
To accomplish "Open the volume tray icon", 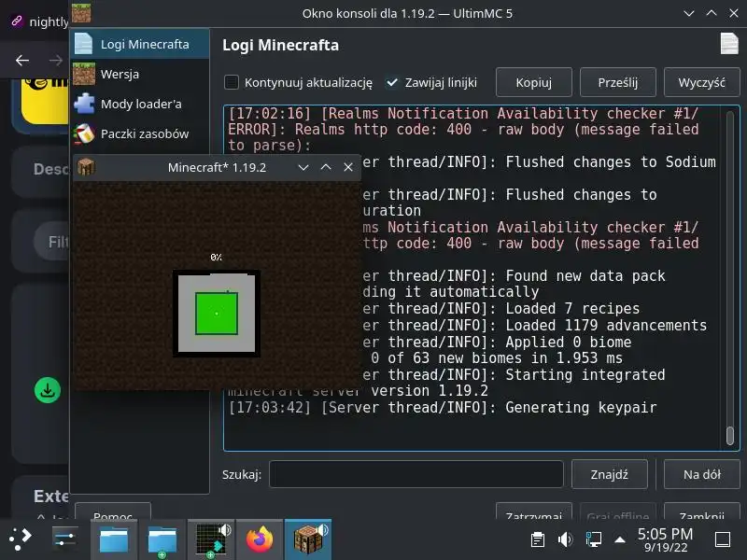I will [566, 539].
